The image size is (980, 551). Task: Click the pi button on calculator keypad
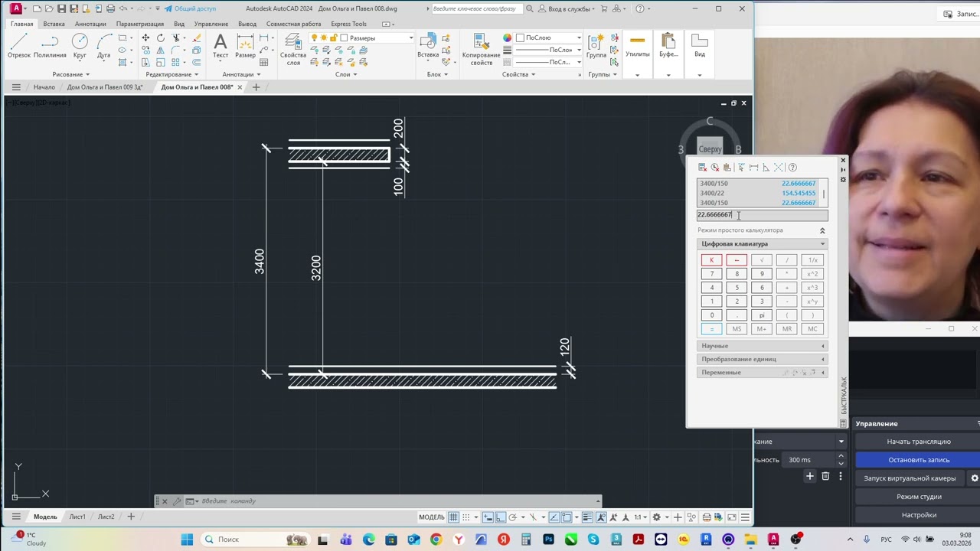click(x=762, y=315)
